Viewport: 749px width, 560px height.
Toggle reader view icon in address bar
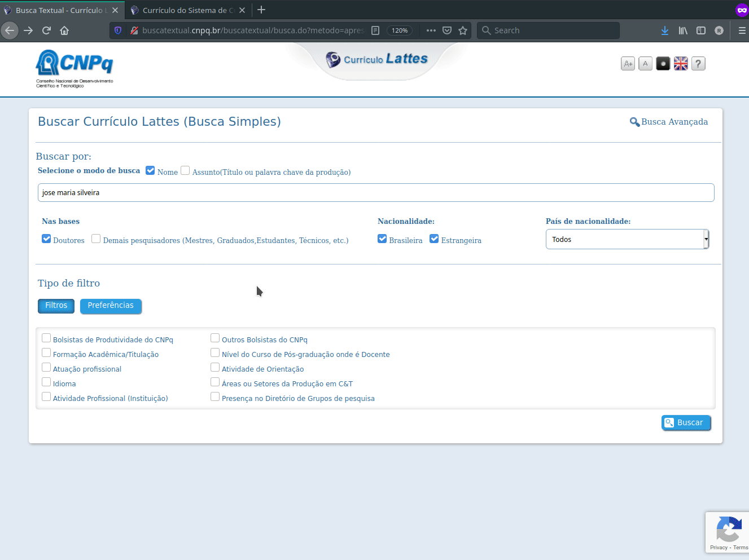(375, 30)
